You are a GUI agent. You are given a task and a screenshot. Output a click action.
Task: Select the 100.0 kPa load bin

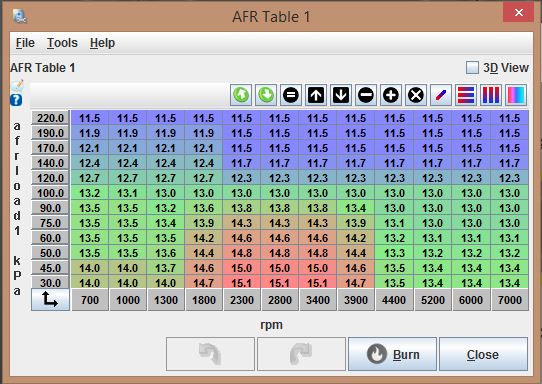click(50, 193)
